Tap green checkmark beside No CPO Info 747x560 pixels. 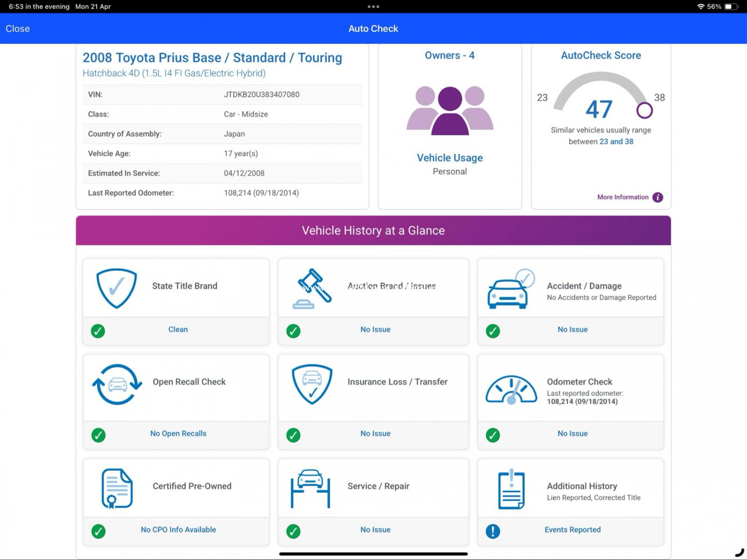[99, 531]
